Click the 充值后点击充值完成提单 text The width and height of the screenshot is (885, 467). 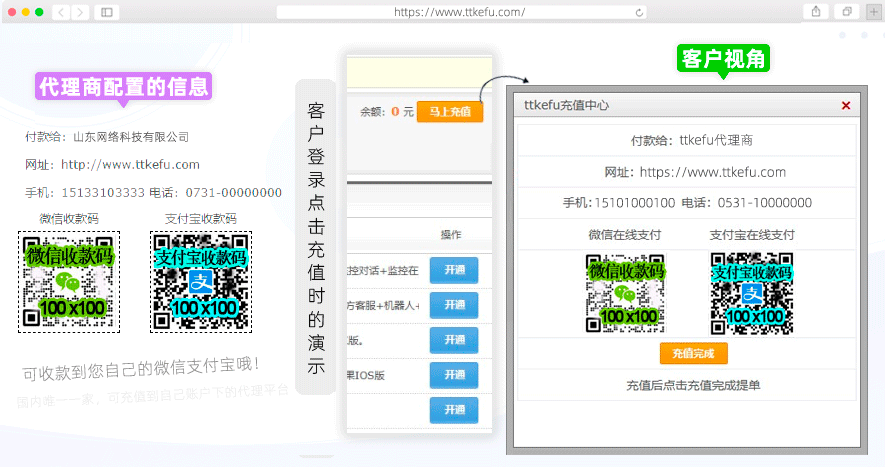coord(693,385)
